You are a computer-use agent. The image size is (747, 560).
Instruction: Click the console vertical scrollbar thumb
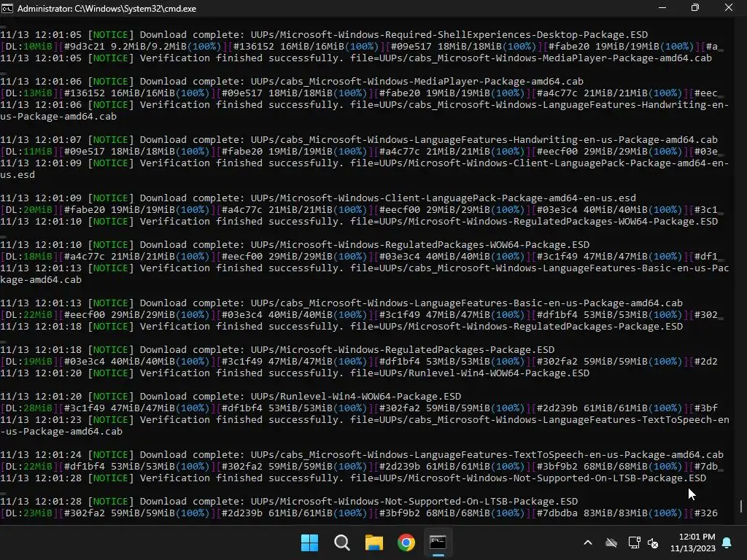coord(741,506)
